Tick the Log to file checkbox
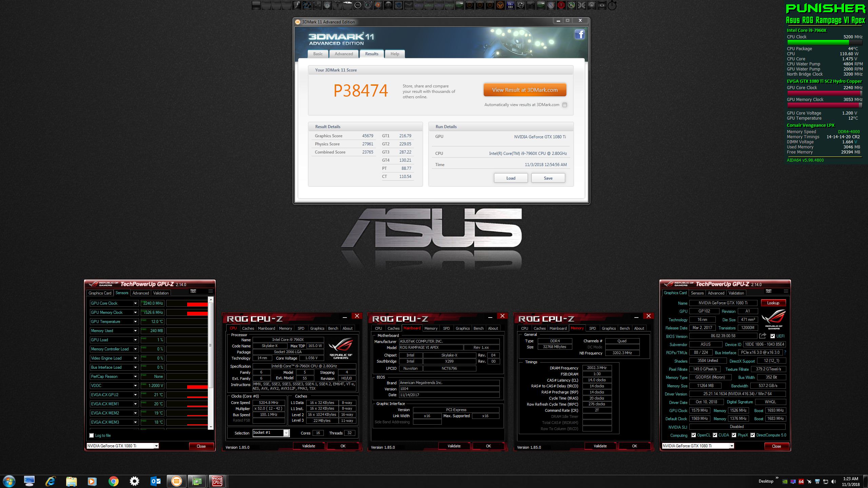The image size is (868, 488). [91, 435]
